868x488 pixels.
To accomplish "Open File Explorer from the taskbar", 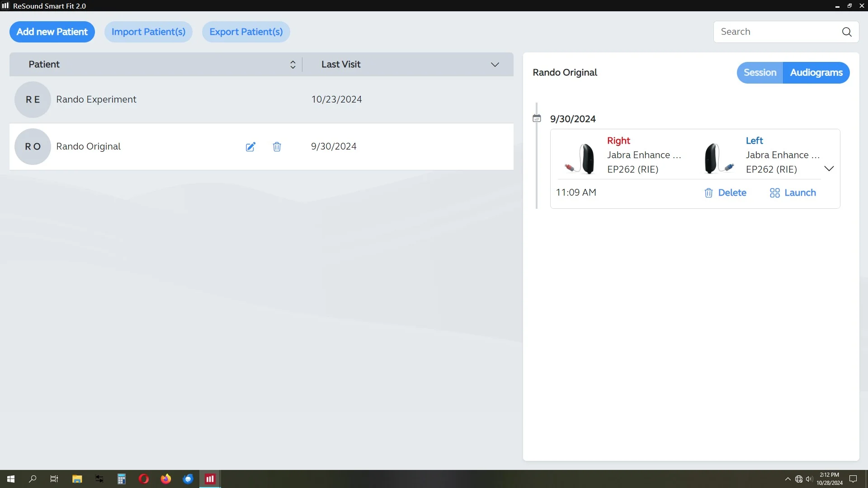I will [x=77, y=479].
